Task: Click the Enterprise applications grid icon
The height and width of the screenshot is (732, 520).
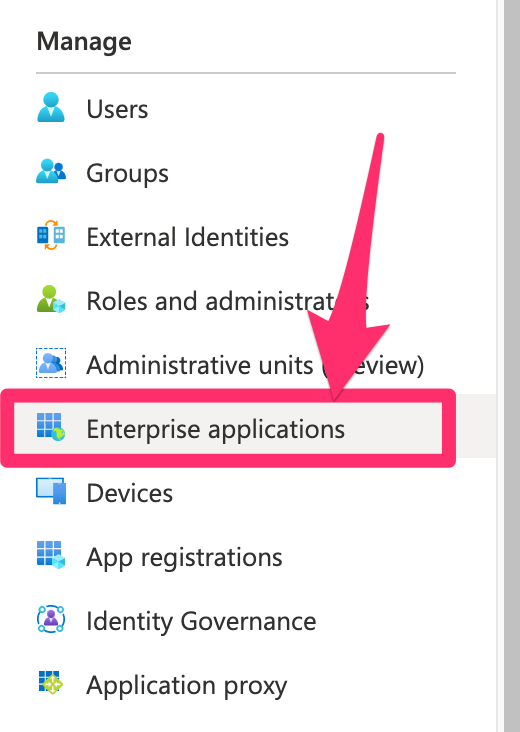Action: (x=51, y=427)
